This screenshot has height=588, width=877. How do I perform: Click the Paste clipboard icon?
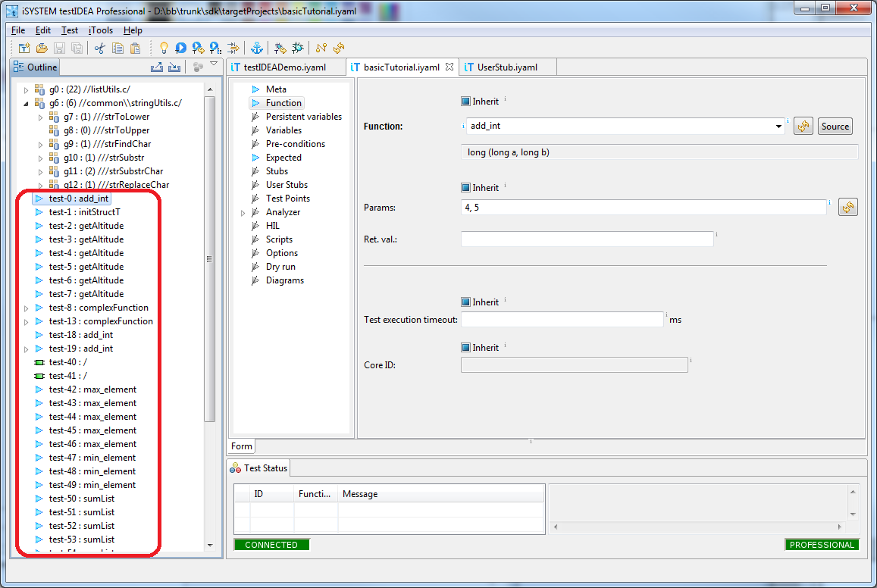136,48
